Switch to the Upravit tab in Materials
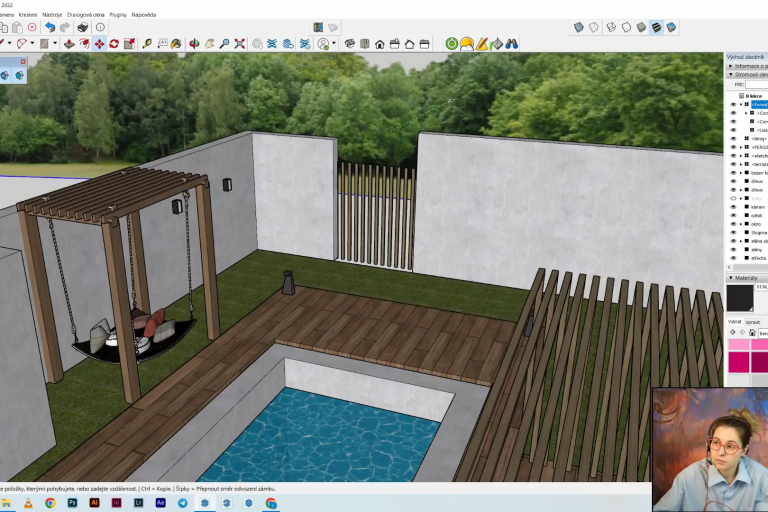The width and height of the screenshot is (768, 512). click(x=751, y=322)
